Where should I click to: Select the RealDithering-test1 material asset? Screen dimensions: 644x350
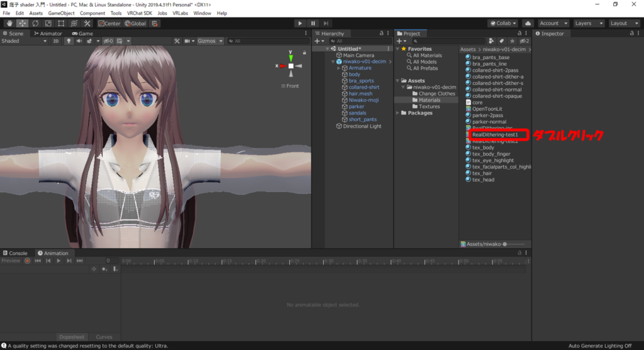tap(494, 134)
